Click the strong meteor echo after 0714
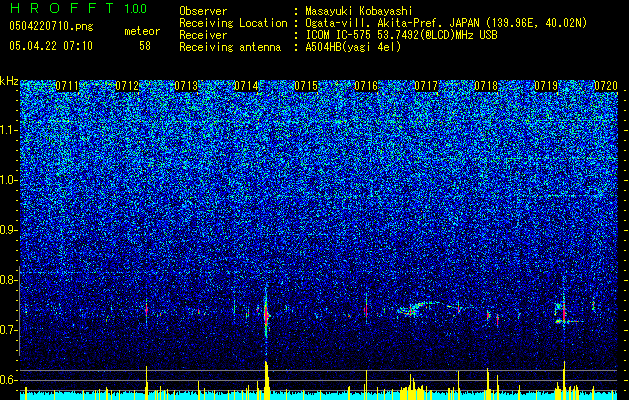This screenshot has width=629, height=400. pyautogui.click(x=266, y=314)
